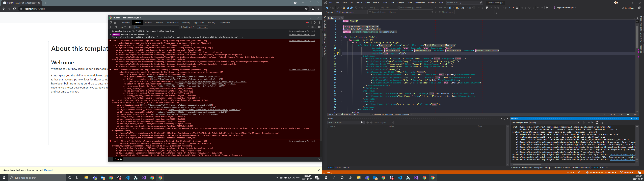This screenshot has height=181, width=644.
Task: Expand the blazor loaded resources message
Action: click(111, 35)
